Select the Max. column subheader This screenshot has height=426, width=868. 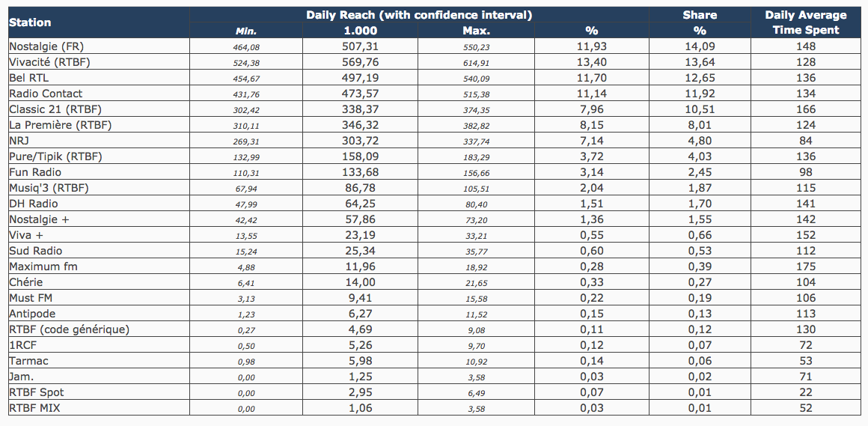click(x=477, y=31)
